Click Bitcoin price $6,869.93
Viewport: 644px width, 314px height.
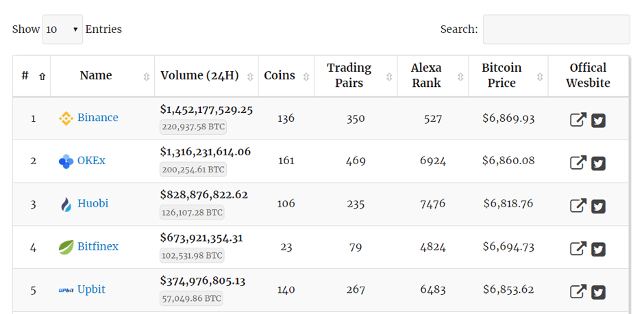(508, 119)
